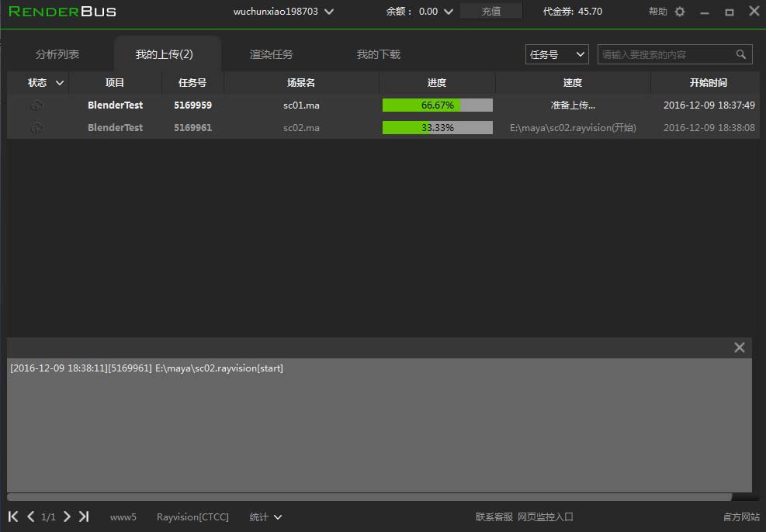Image resolution: width=766 pixels, height=532 pixels.
Task: Select task number 5169959 cell
Action: [x=193, y=105]
